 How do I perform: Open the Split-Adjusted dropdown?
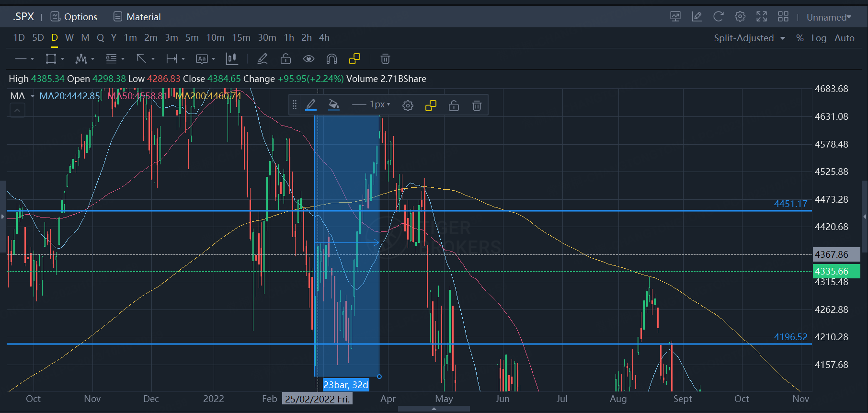749,38
